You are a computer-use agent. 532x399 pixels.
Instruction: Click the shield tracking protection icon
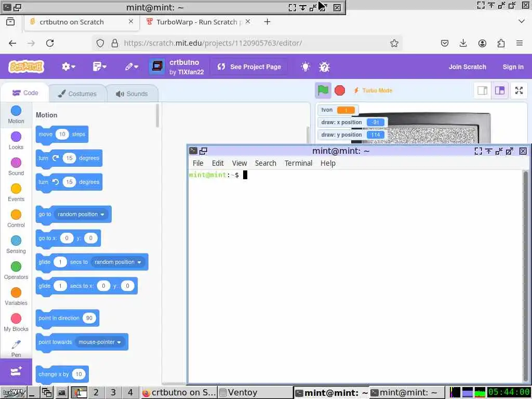(x=100, y=43)
